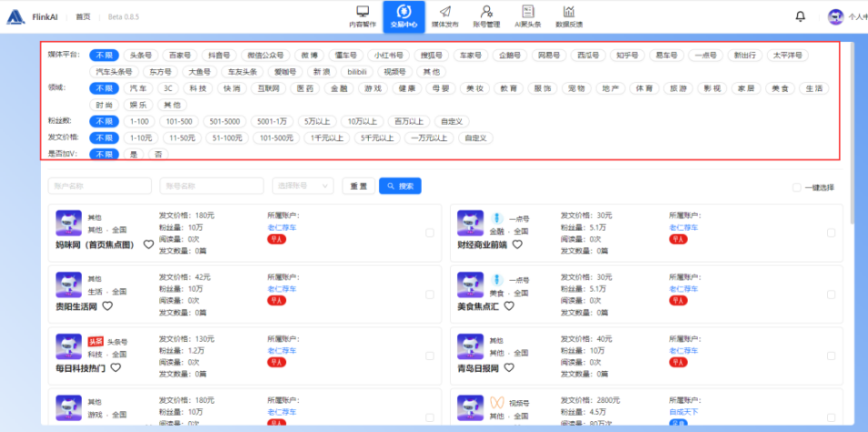Image resolution: width=868 pixels, height=432 pixels.
Task: Select 是 in the 是否加V filter
Action: 134,155
